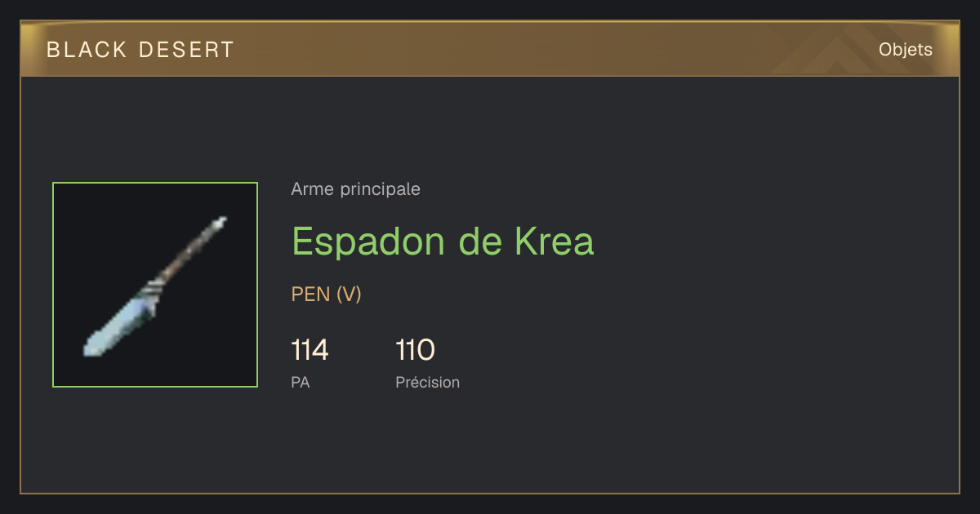This screenshot has height=514, width=980.
Task: Select the 114 attack power value
Action: coord(310,350)
